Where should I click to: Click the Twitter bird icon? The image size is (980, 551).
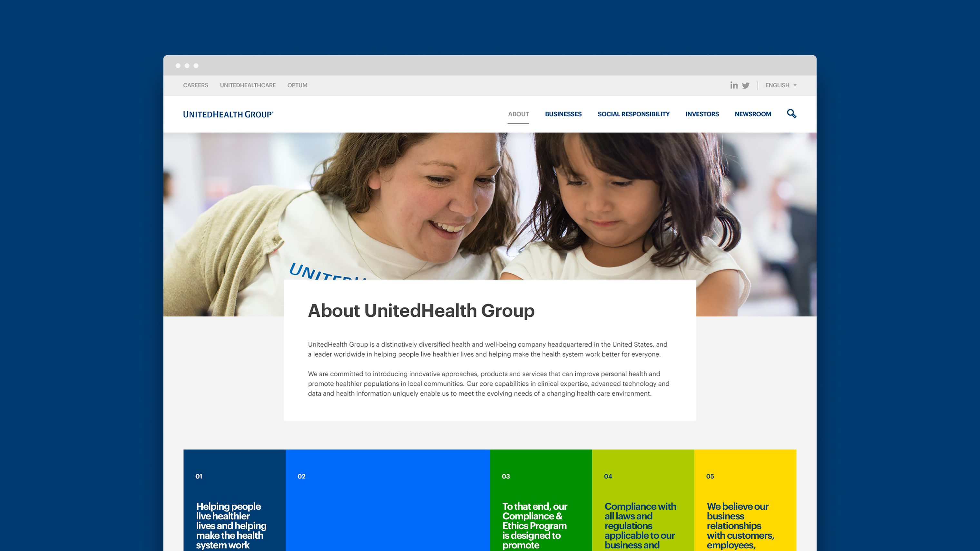coord(746,86)
